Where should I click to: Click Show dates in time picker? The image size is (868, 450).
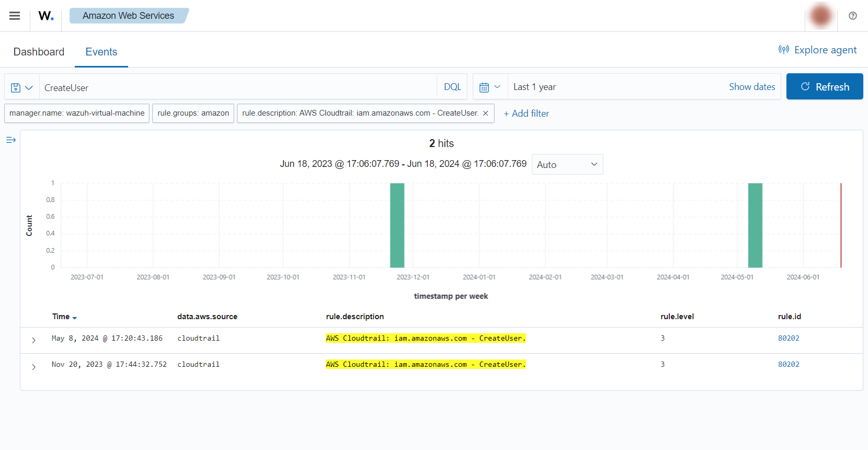(x=751, y=87)
